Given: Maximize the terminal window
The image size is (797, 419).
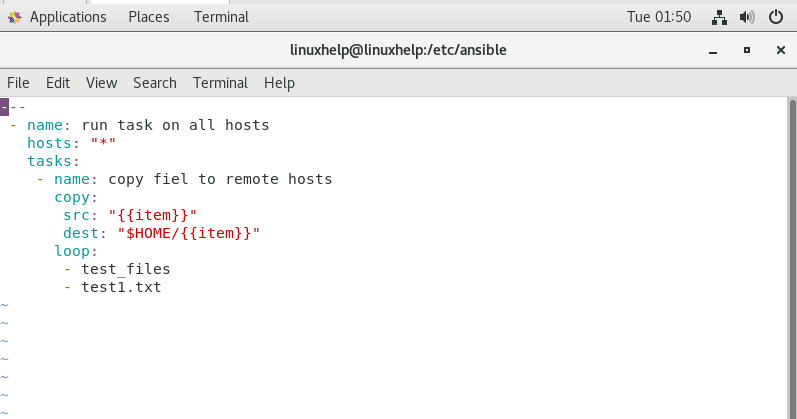Looking at the screenshot, I should pyautogui.click(x=747, y=50).
